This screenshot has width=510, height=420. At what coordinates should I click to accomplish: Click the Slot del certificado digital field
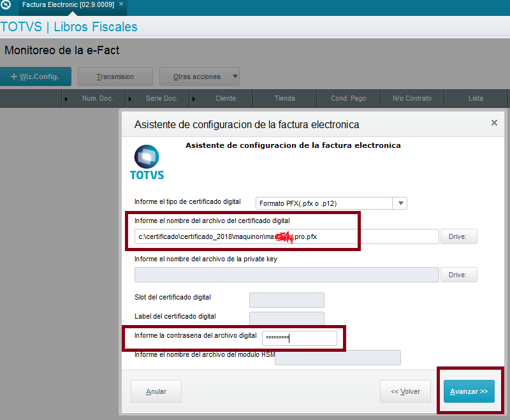286,300
